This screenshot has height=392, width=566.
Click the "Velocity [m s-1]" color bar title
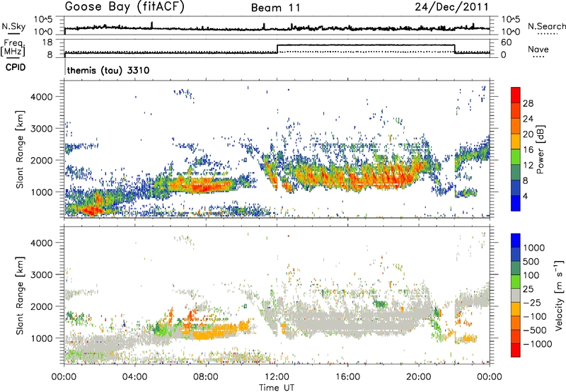[559, 295]
